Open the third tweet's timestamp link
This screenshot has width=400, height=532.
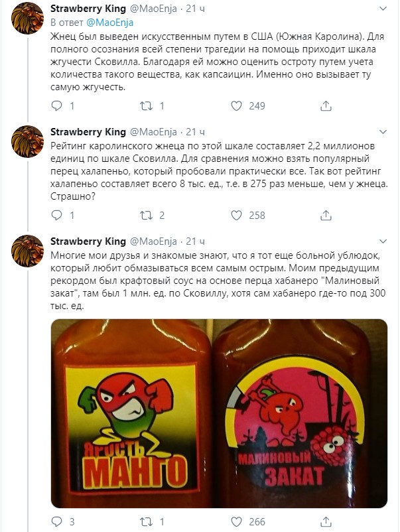click(196, 240)
